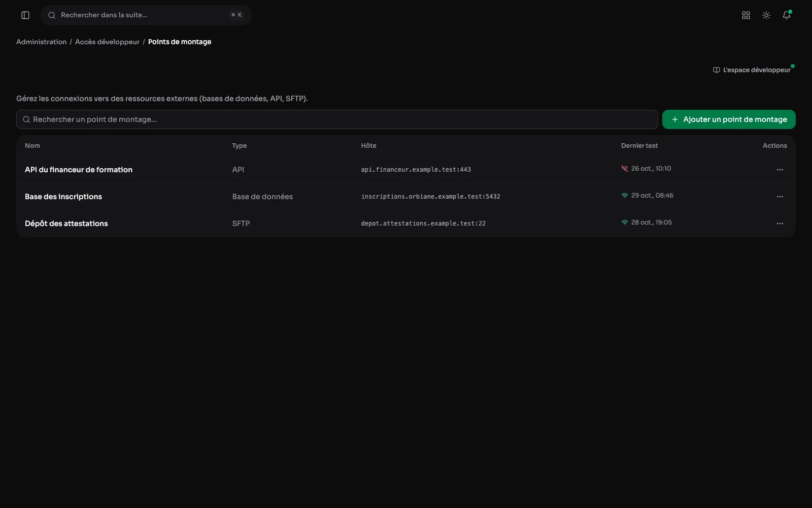
Task: Open actions menu for Dépôt des attestations
Action: tap(780, 224)
